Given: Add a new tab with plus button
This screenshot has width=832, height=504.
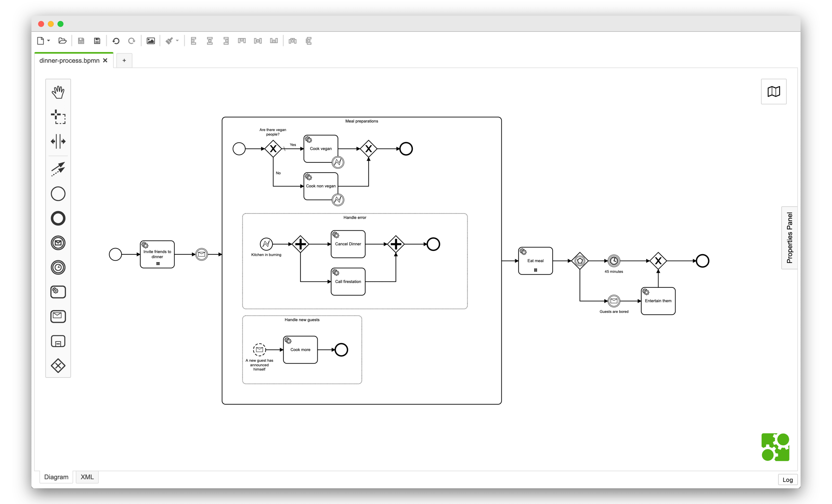Looking at the screenshot, I should click(x=124, y=60).
